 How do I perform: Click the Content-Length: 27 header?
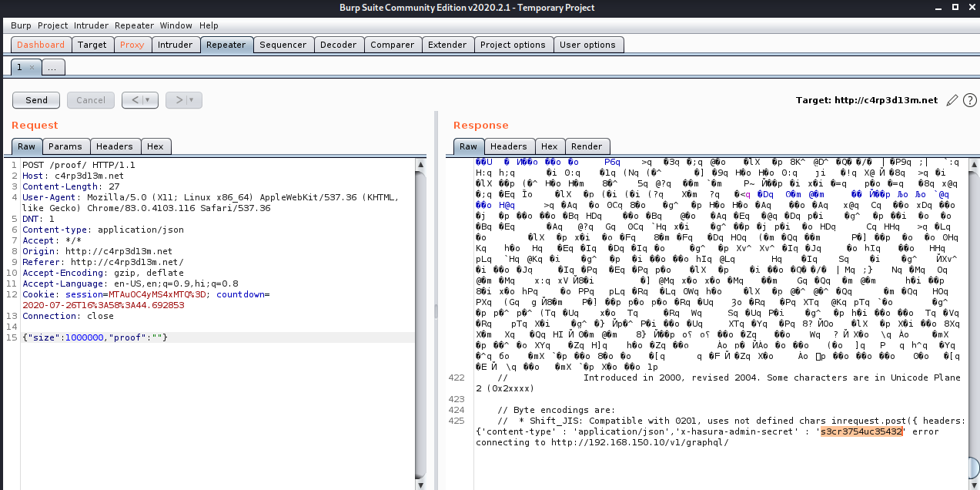coord(71,186)
